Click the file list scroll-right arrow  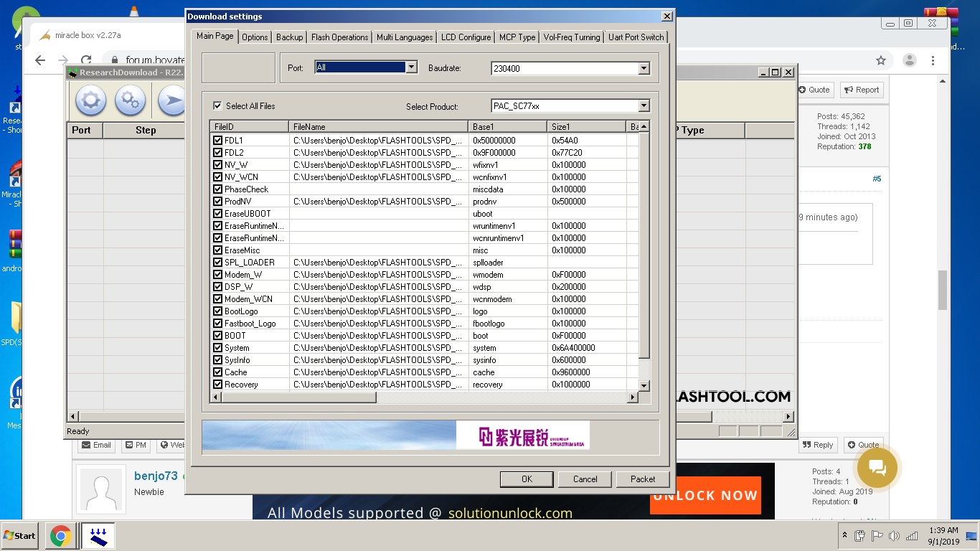[633, 397]
